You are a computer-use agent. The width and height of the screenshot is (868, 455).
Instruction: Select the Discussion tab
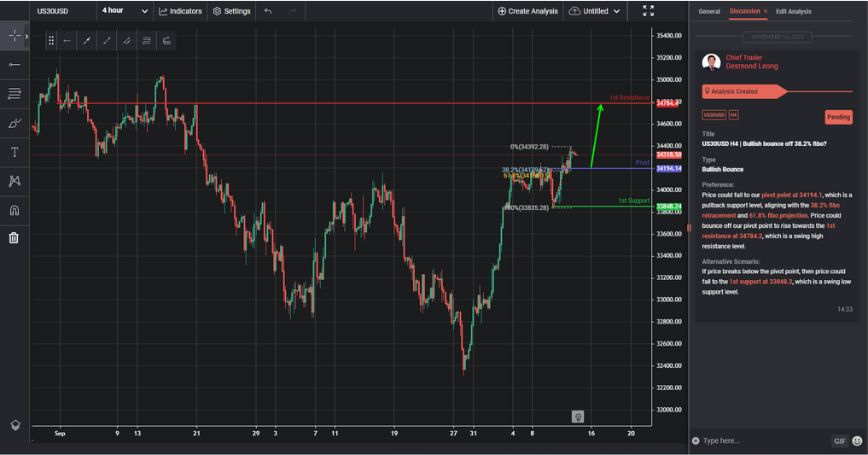pos(744,11)
